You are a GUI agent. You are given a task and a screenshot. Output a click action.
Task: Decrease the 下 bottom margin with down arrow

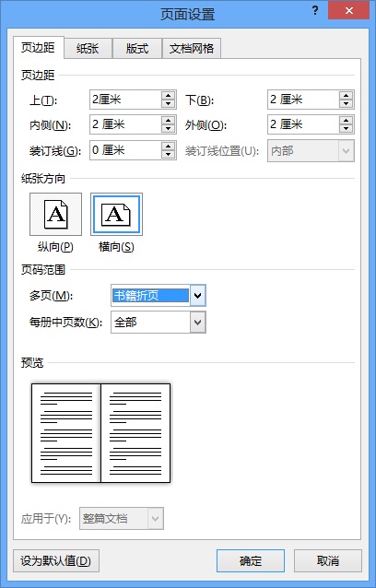pos(346,104)
